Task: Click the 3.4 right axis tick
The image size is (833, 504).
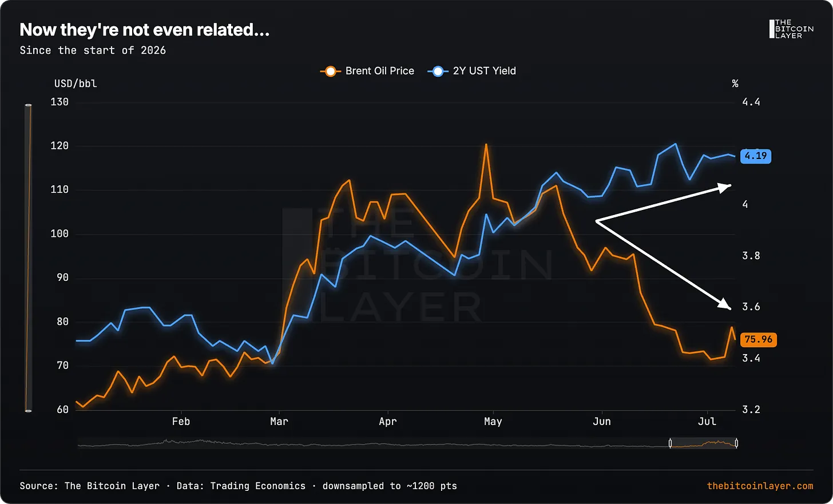Action: (751, 358)
